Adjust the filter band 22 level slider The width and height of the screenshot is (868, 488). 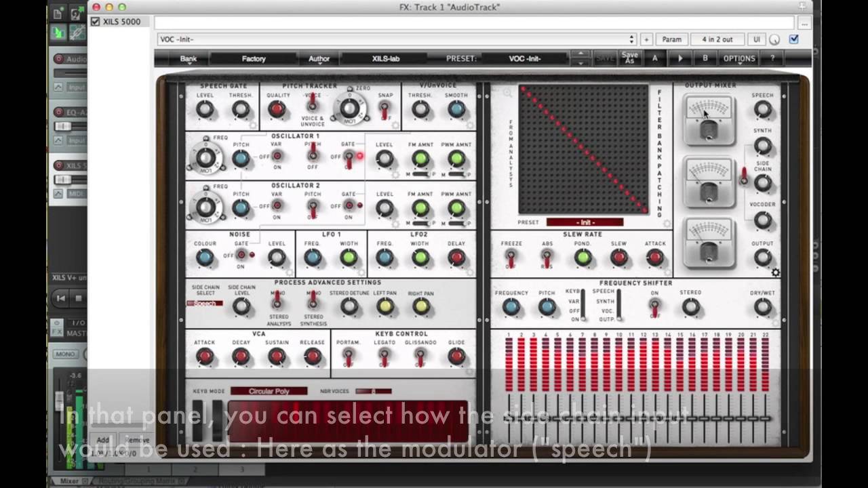point(766,419)
